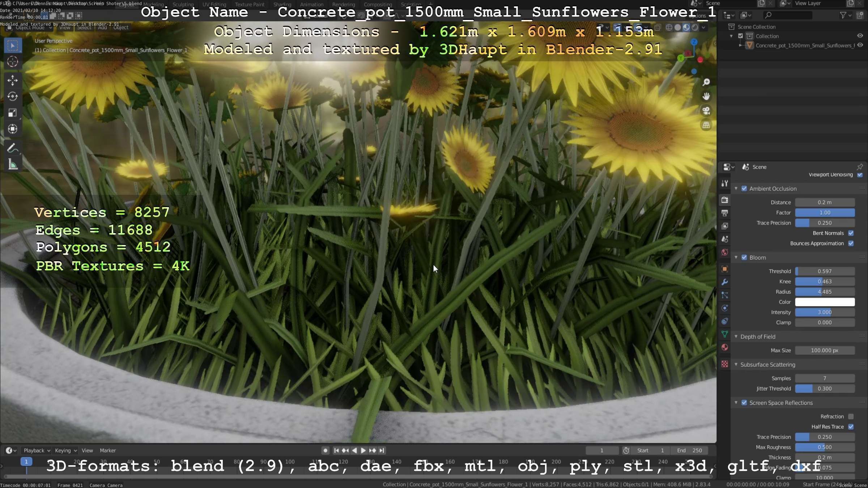This screenshot has height=488, width=868.
Task: Switch viewport to rendered shading
Action: [x=695, y=27]
